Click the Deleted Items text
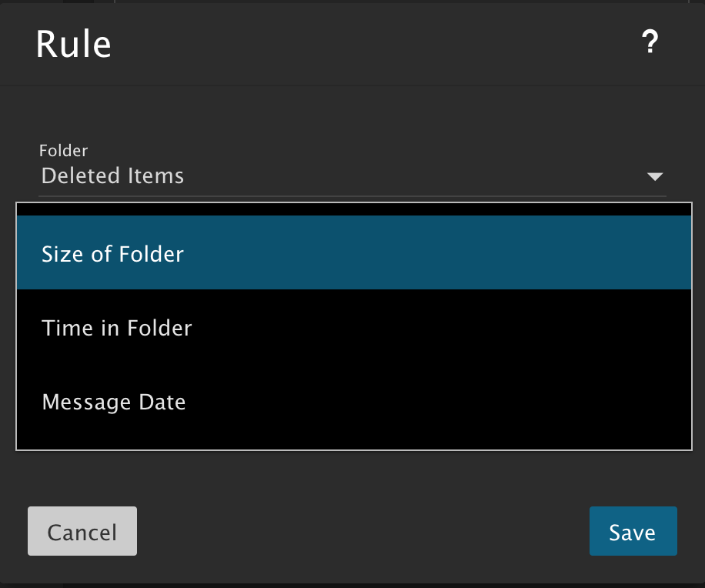Screen dimensions: 705x588 (x=113, y=175)
